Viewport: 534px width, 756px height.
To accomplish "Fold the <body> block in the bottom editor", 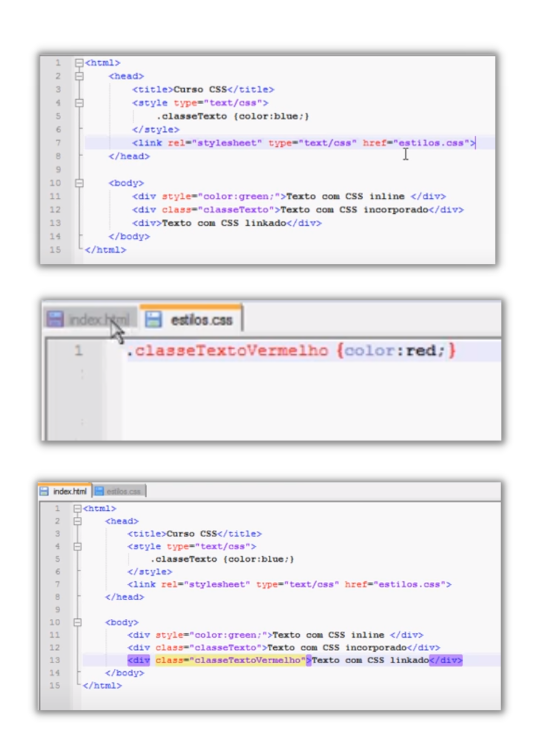I will tap(77, 622).
